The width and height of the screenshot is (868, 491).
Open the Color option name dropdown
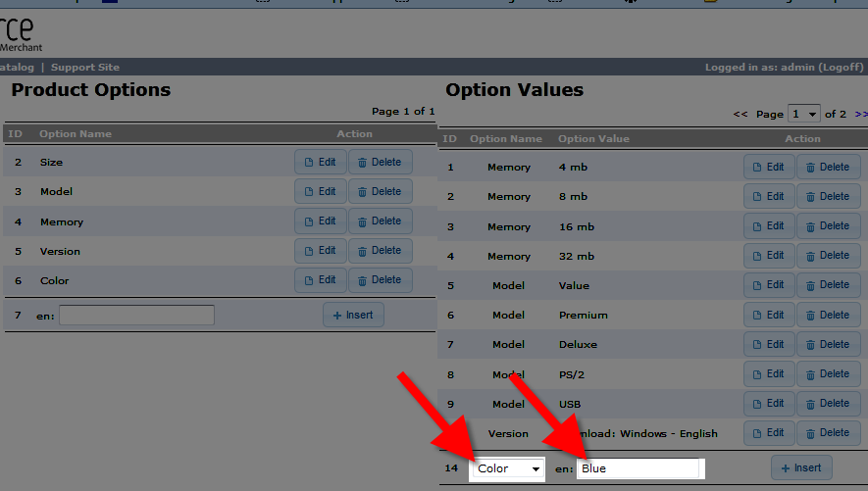point(507,468)
